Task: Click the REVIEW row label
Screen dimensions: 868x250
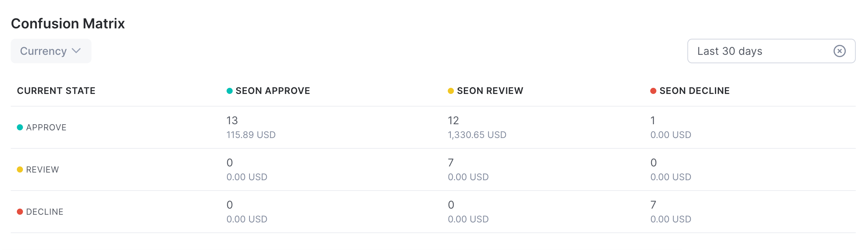Action: pos(42,169)
